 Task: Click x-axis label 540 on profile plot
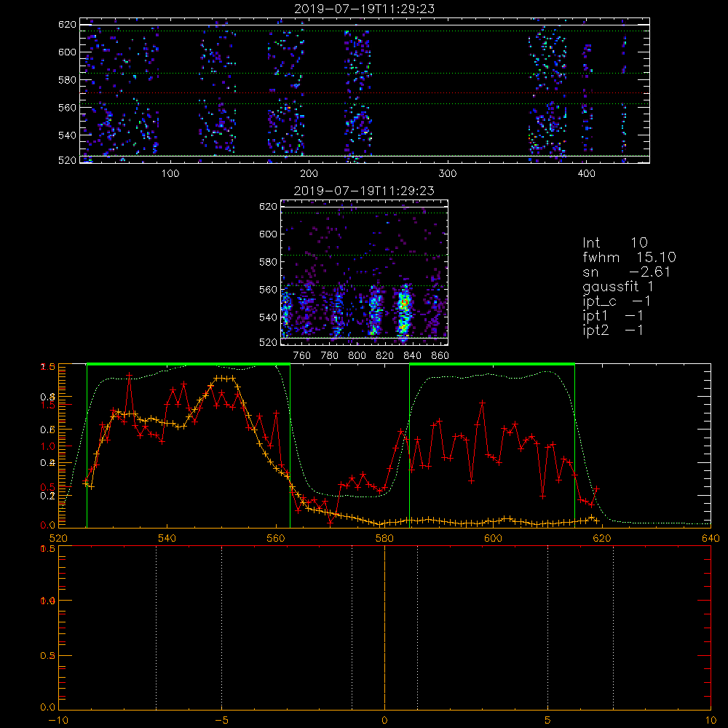167,538
